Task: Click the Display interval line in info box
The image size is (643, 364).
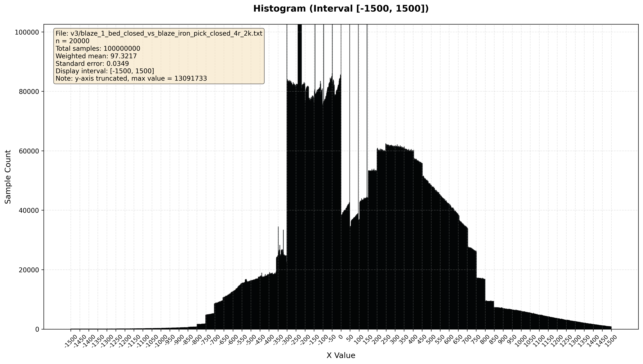Action: (x=105, y=71)
